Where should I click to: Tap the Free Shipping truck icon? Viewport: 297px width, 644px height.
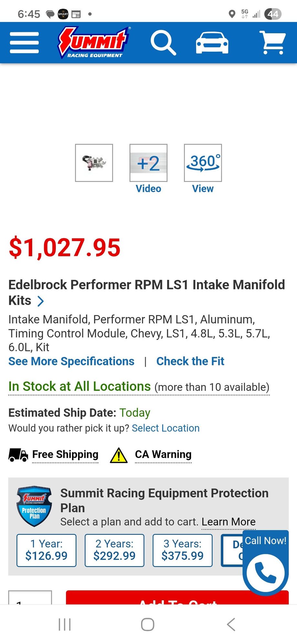(18, 455)
